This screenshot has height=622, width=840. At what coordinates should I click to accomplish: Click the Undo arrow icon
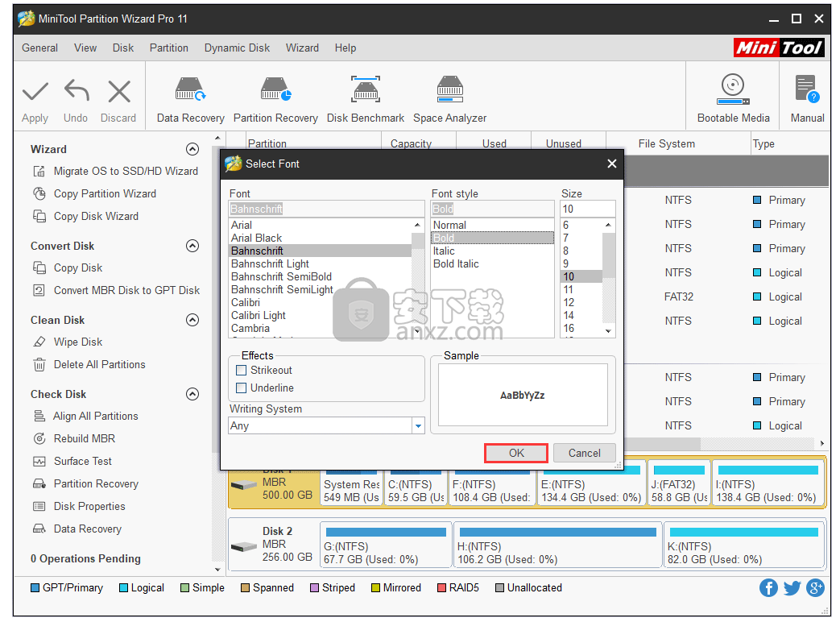[77, 90]
